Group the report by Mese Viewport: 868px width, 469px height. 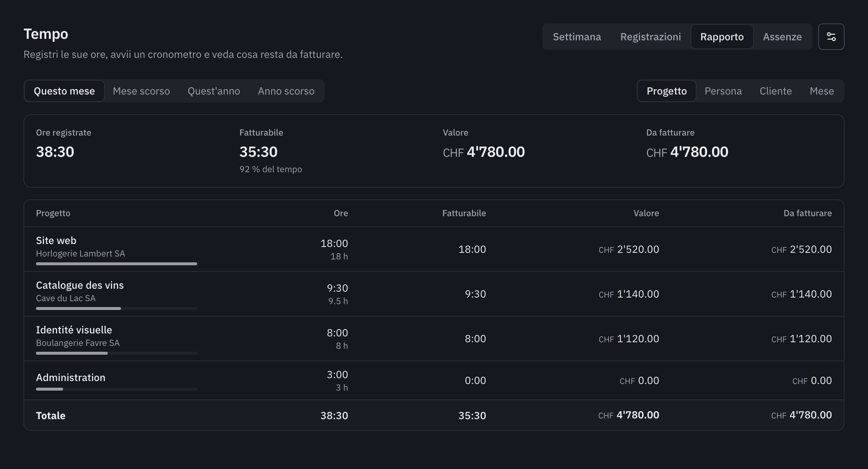pos(822,91)
